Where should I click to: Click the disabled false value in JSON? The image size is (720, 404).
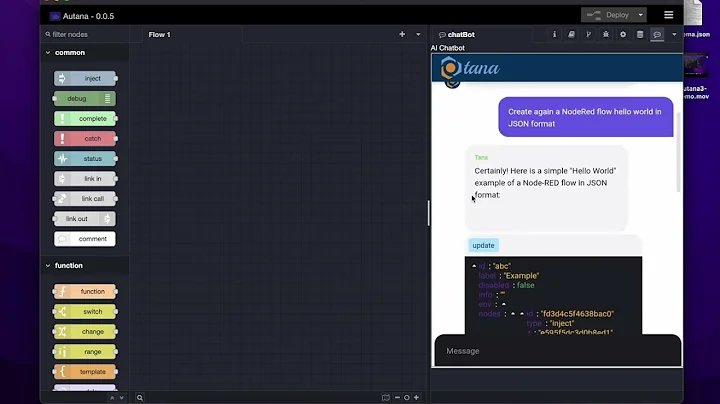pyautogui.click(x=526, y=285)
